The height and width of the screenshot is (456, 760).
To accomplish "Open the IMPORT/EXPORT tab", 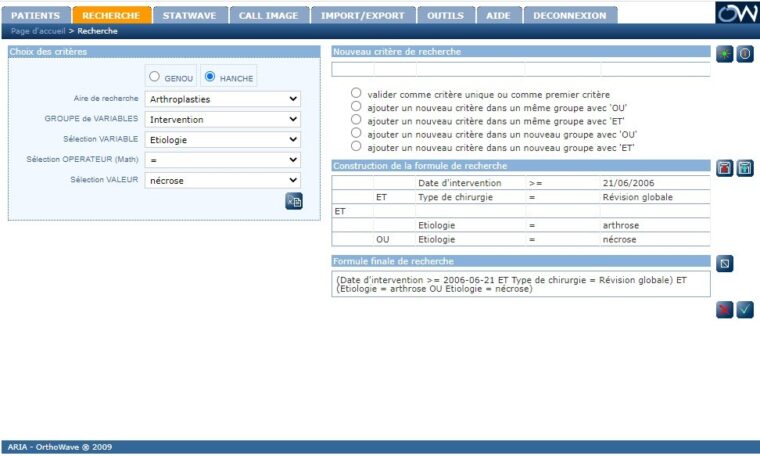I will point(360,15).
